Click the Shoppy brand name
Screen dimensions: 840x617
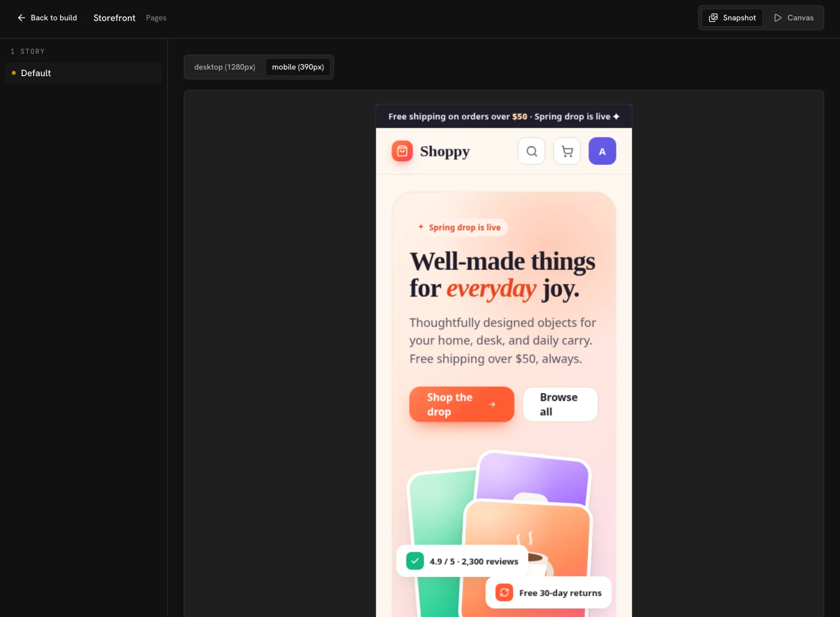(x=445, y=152)
